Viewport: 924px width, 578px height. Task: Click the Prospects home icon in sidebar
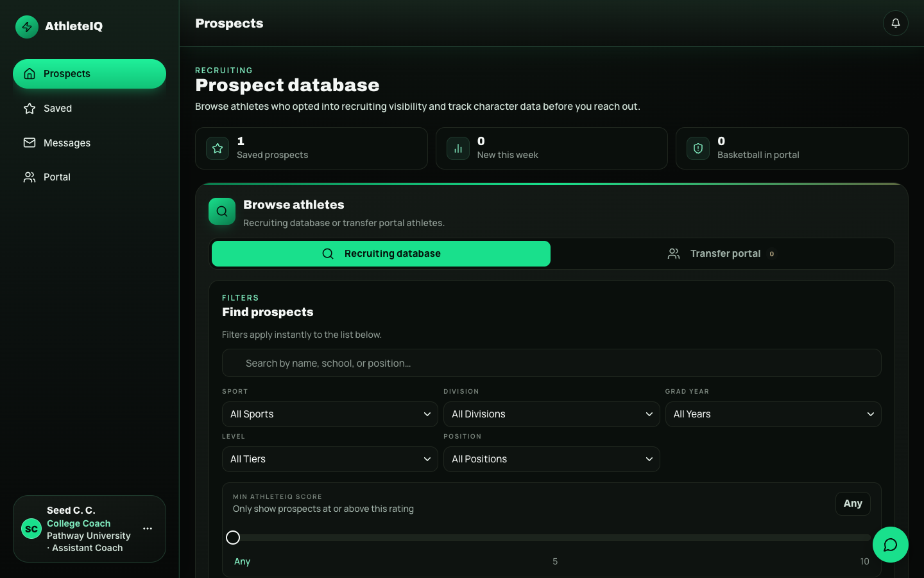[30, 74]
